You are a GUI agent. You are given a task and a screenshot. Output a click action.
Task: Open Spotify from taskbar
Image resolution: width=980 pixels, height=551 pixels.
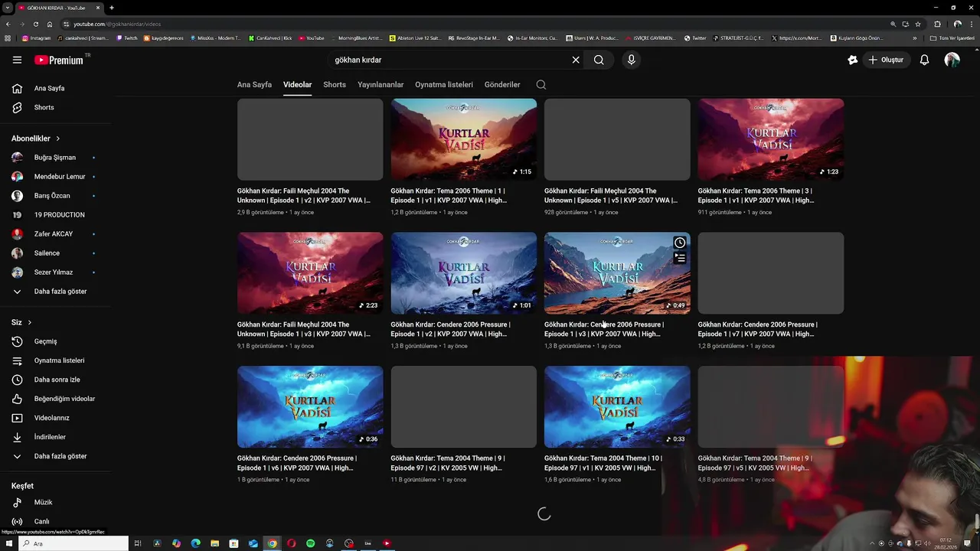click(310, 543)
